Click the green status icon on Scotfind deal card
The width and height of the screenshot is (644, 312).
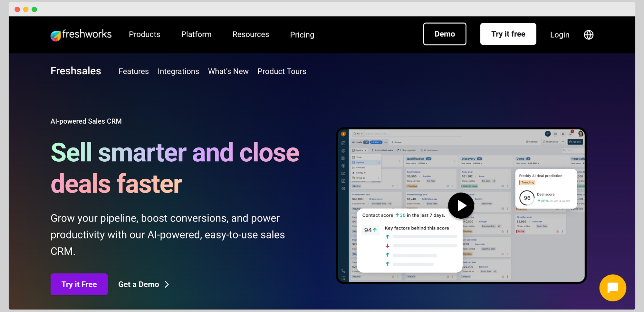point(448,186)
